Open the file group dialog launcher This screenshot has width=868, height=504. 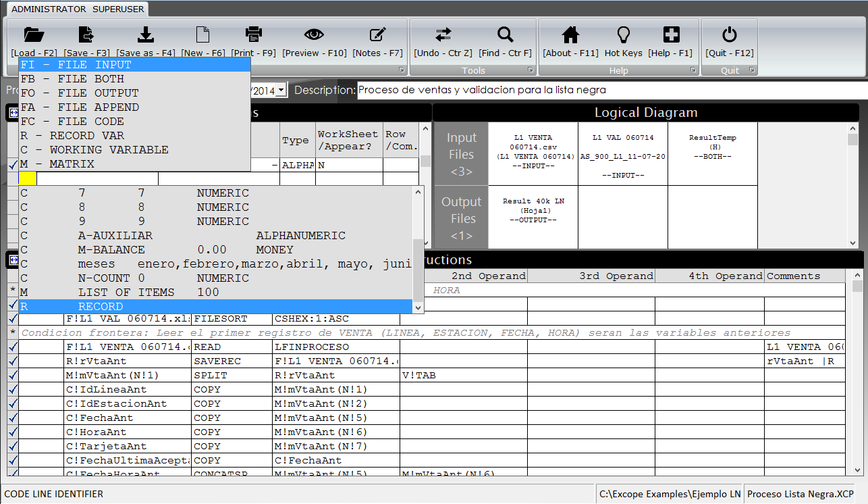point(402,70)
